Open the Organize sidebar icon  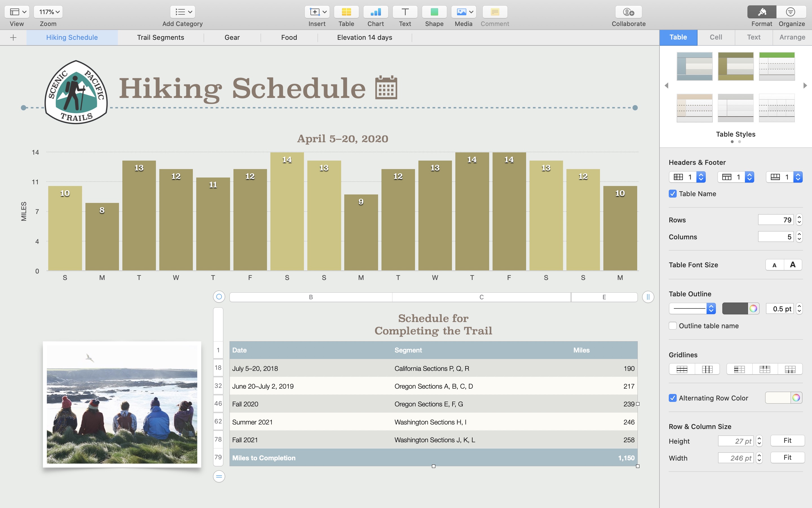(791, 12)
